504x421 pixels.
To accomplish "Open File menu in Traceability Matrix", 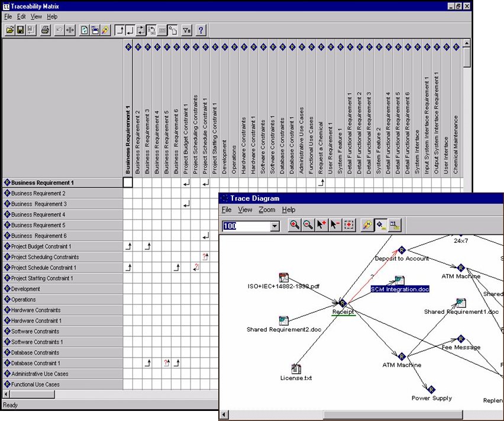I will point(8,17).
